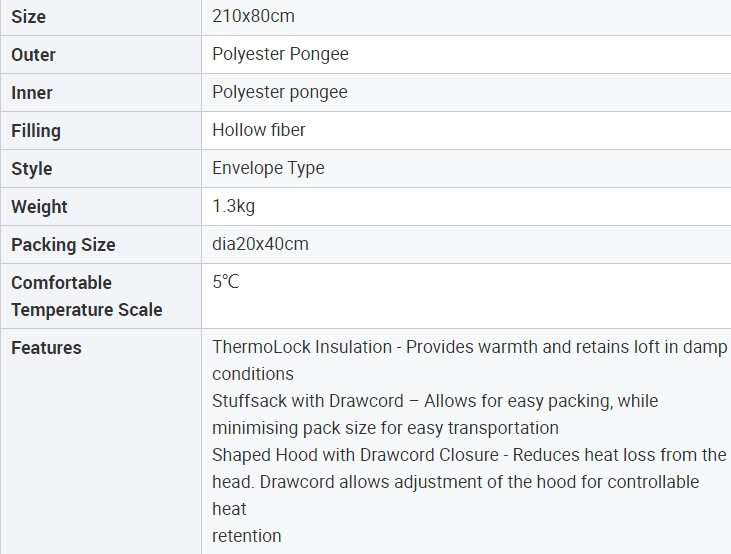Click the Comfortable Temperature Scale label
The width and height of the screenshot is (731, 554).
(x=86, y=296)
